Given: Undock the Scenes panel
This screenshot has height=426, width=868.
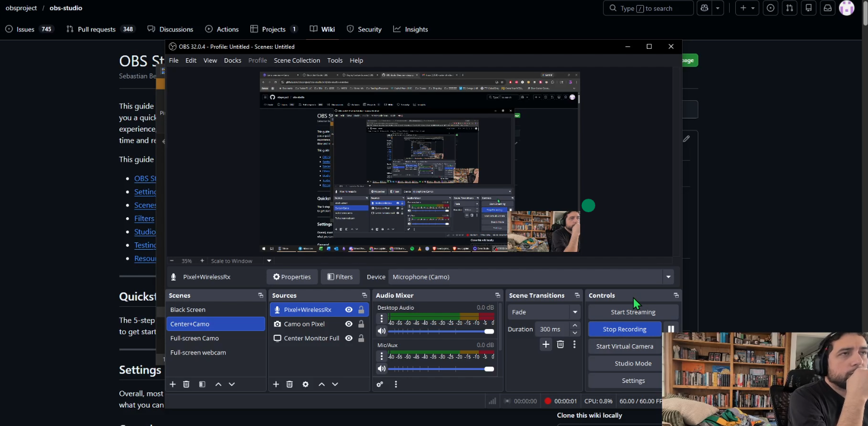Looking at the screenshot, I should pos(260,295).
